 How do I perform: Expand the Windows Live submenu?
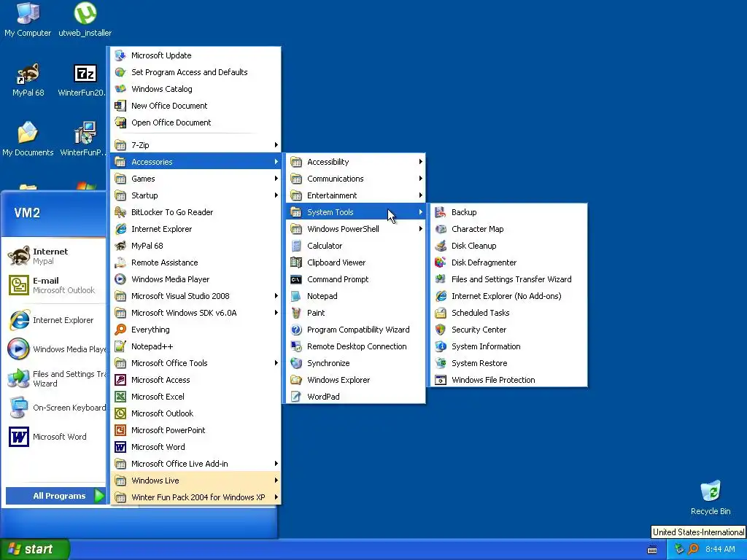pos(196,480)
